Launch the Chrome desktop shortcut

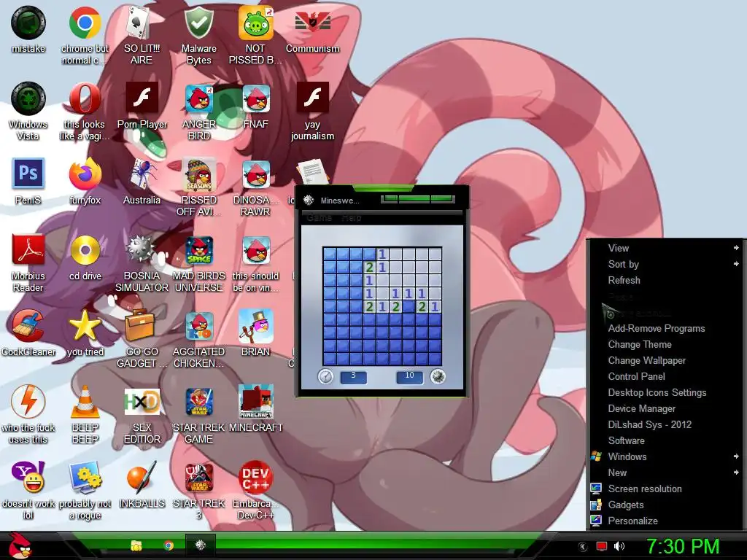point(85,23)
